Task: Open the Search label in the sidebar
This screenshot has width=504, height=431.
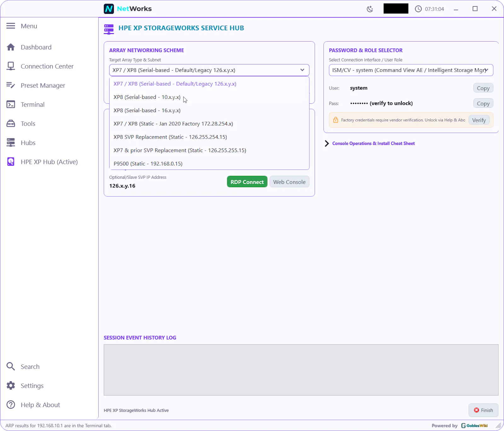Action: coord(30,366)
